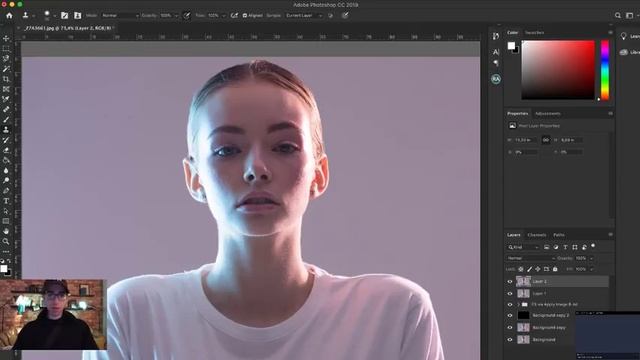Select the Eraser tool

[x=6, y=150]
